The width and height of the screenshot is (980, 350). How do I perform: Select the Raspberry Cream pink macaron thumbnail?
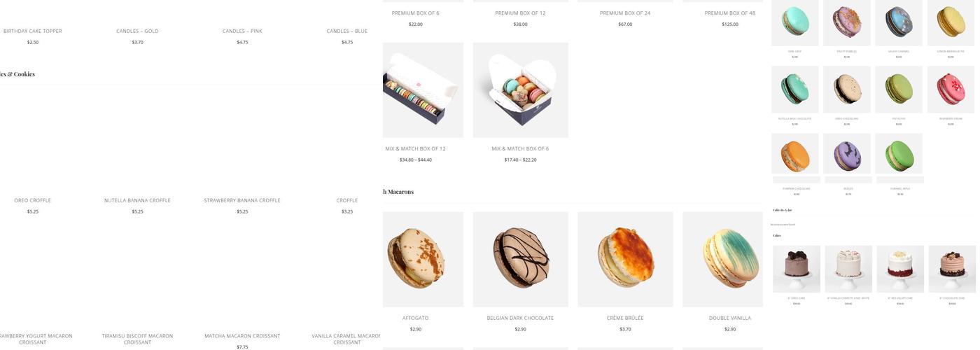[x=951, y=90]
